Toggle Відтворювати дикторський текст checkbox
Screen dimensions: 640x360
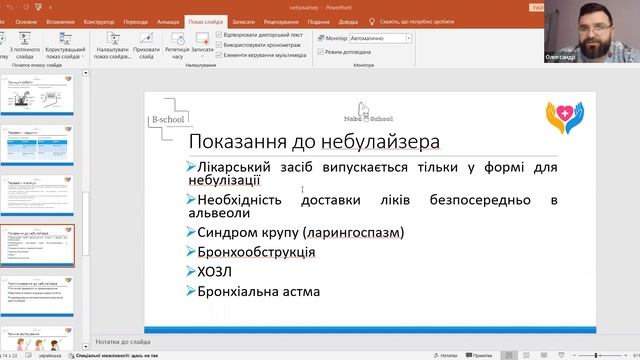(x=219, y=35)
